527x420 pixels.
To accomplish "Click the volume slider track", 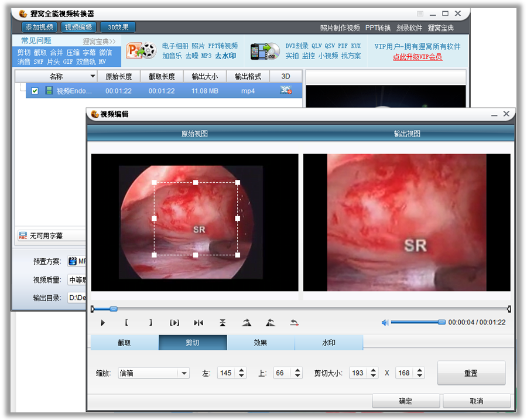I will point(416,322).
